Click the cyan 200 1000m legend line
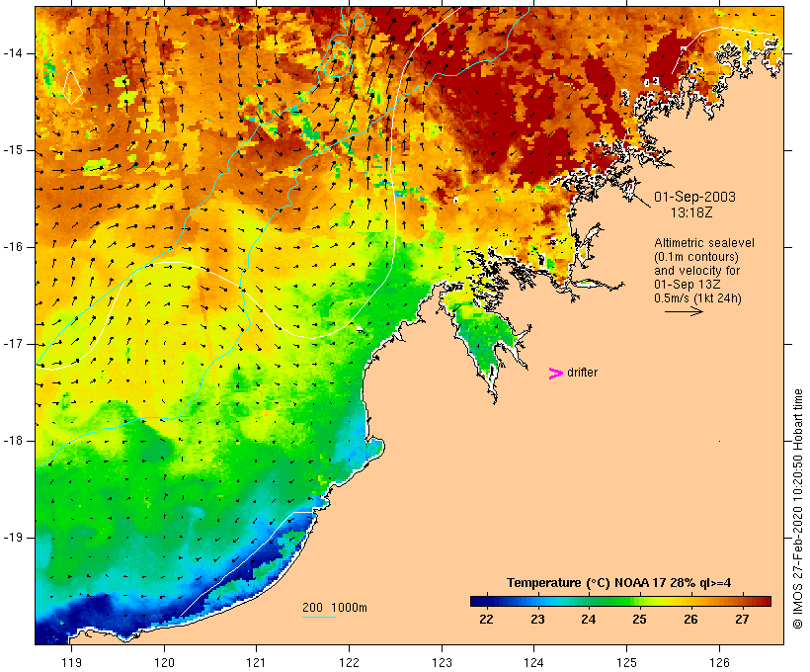The width and height of the screenshot is (810, 672). click(319, 617)
